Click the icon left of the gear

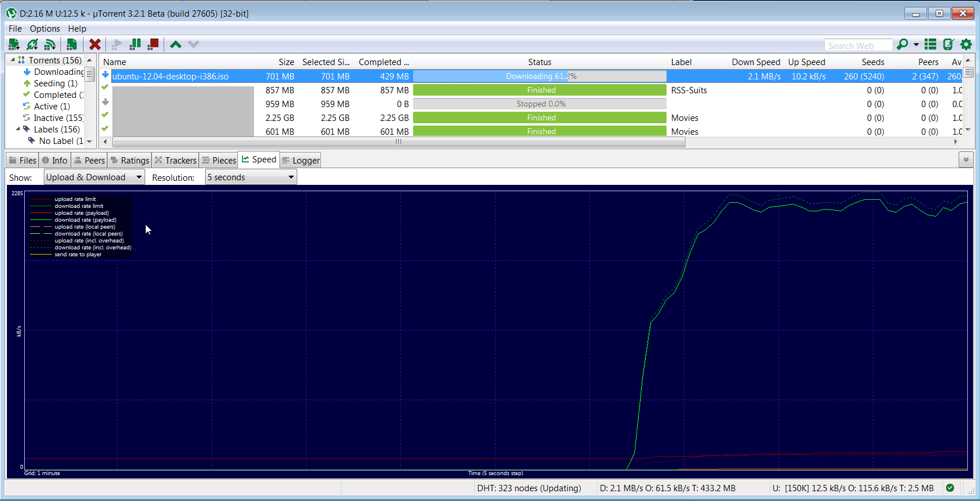948,44
